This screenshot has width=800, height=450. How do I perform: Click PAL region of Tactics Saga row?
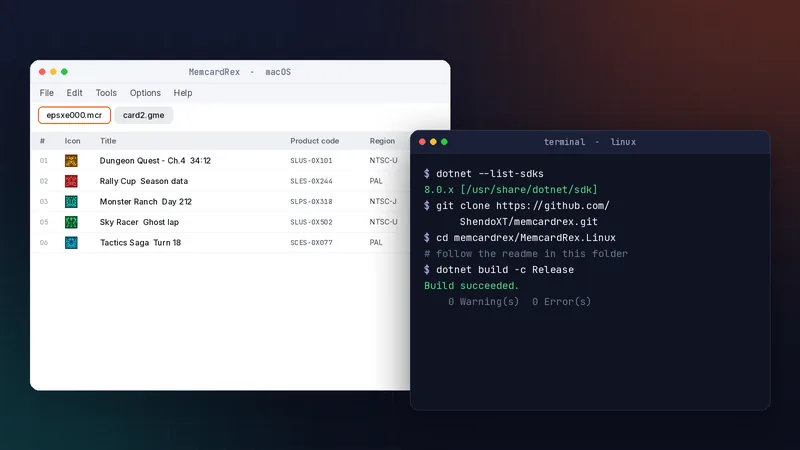pos(376,242)
